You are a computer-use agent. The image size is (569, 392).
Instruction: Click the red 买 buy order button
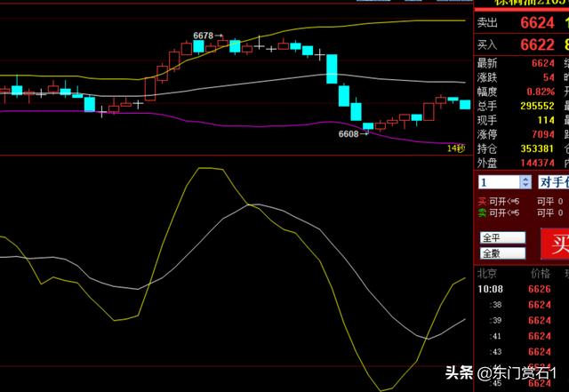[555, 242]
